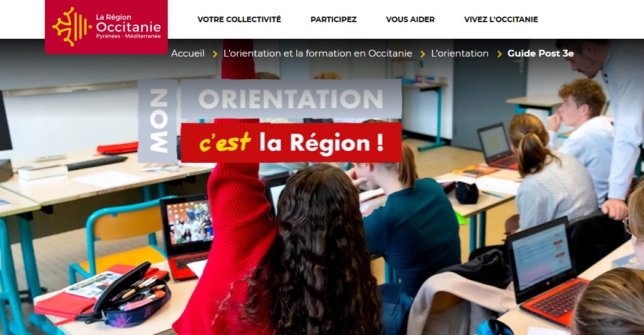This screenshot has width=644, height=335.
Task: Click the grey ORIENTATION banner title
Action: coord(291,99)
